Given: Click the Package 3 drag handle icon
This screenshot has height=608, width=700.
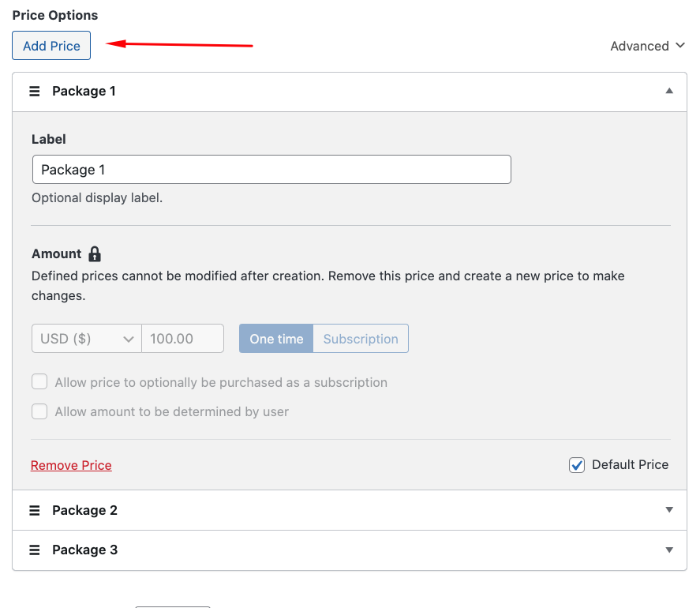Looking at the screenshot, I should (34, 550).
